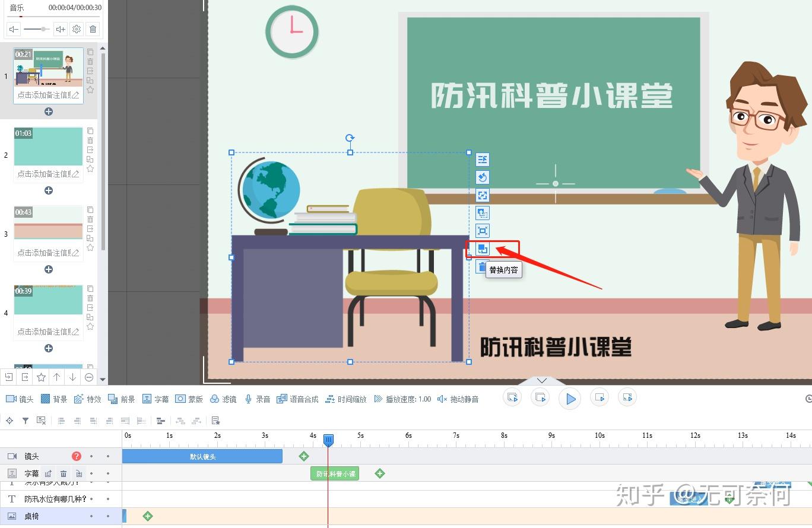Viewport: 812px width, 528px height.
Task: Click the 特效 effects icon
Action: coord(87,399)
